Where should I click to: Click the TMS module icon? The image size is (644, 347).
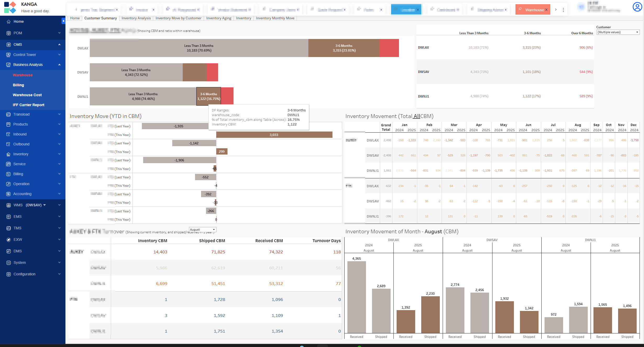pos(9,228)
